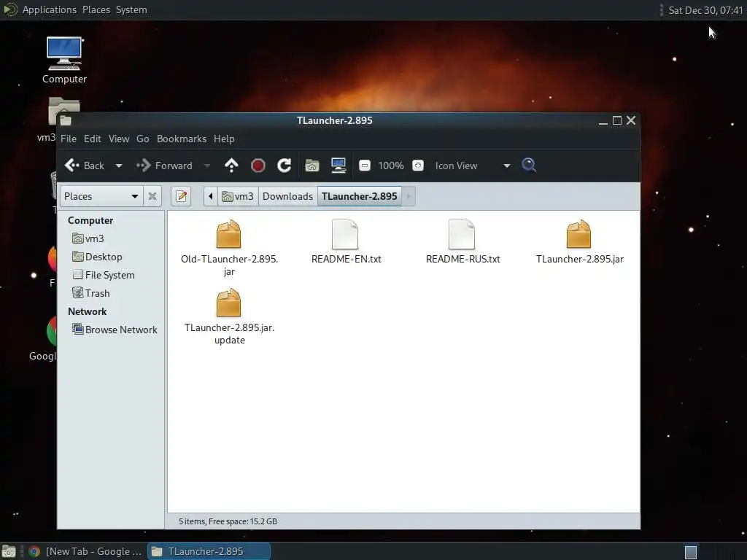Click the TLauncher-2.895 taskbar window button
The width and height of the screenshot is (747, 560).
coord(209,551)
